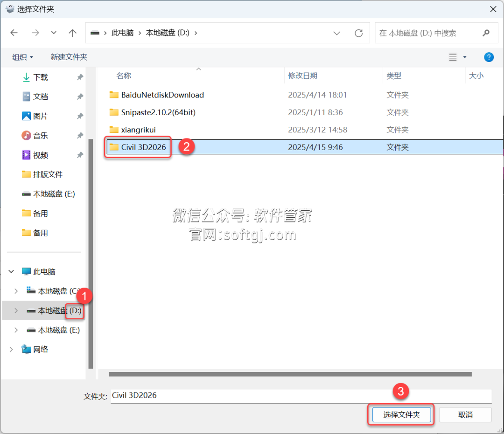The width and height of the screenshot is (504, 434).
Task: Click the Snipaste2.10.2(64bit) folder icon
Action: [114, 112]
